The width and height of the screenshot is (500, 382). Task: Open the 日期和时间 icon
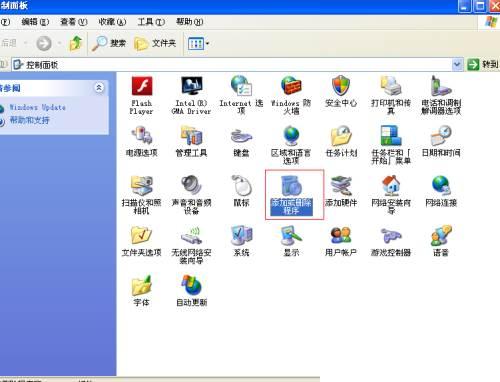tap(441, 135)
